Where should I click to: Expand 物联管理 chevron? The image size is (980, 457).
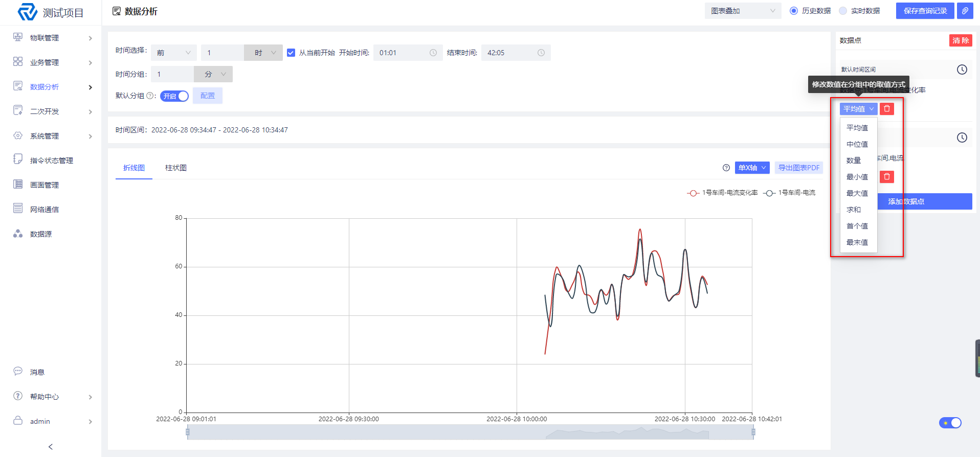pyautogui.click(x=90, y=38)
